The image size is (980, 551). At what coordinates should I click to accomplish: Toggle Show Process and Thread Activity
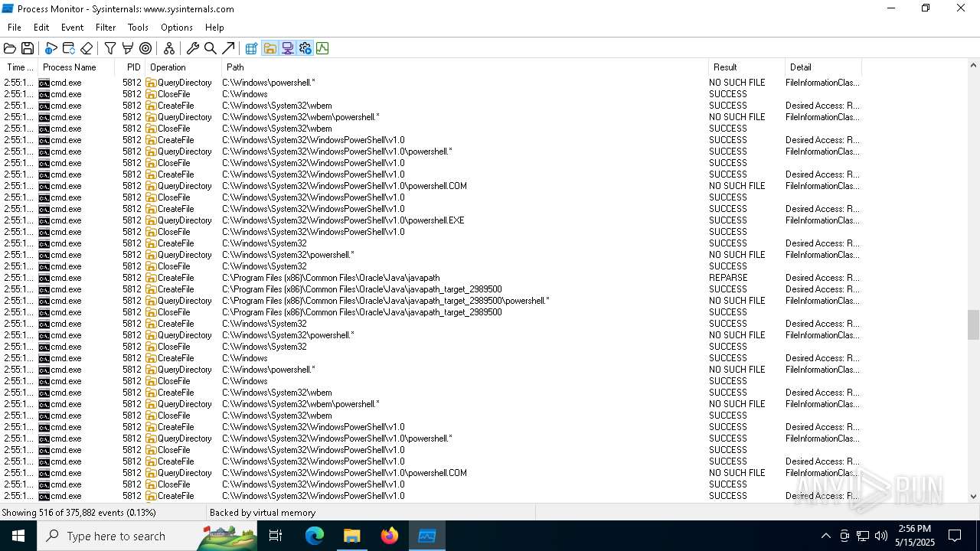[305, 48]
